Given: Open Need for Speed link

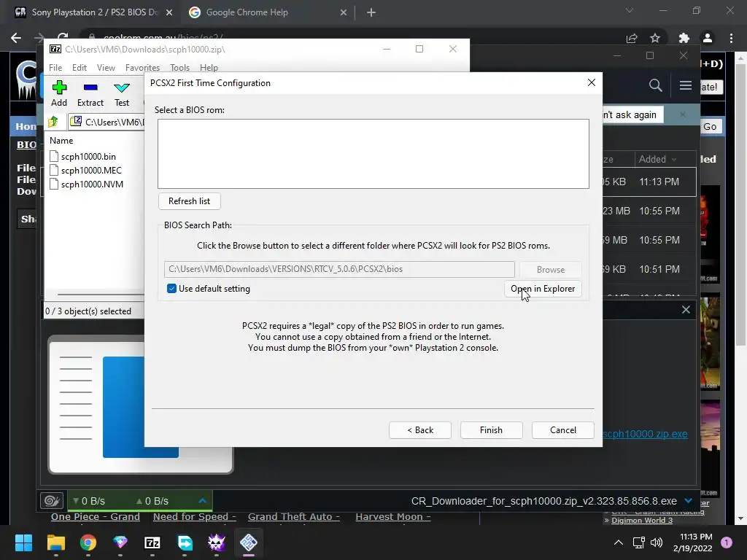Looking at the screenshot, I should [x=194, y=517].
